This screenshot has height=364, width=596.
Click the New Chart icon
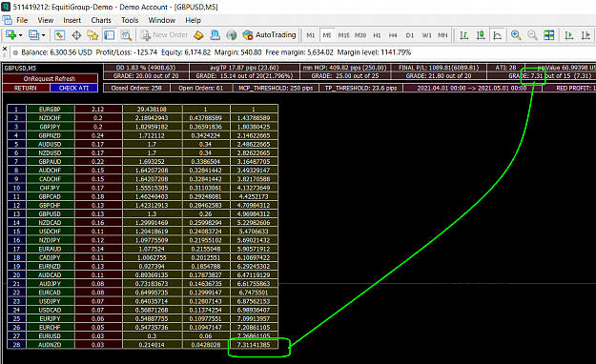pyautogui.click(x=10, y=35)
